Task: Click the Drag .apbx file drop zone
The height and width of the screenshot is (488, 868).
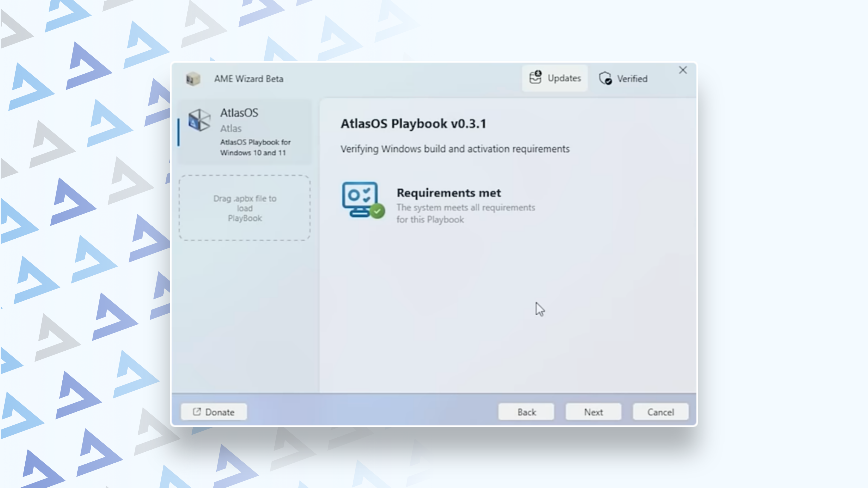Action: (x=245, y=208)
